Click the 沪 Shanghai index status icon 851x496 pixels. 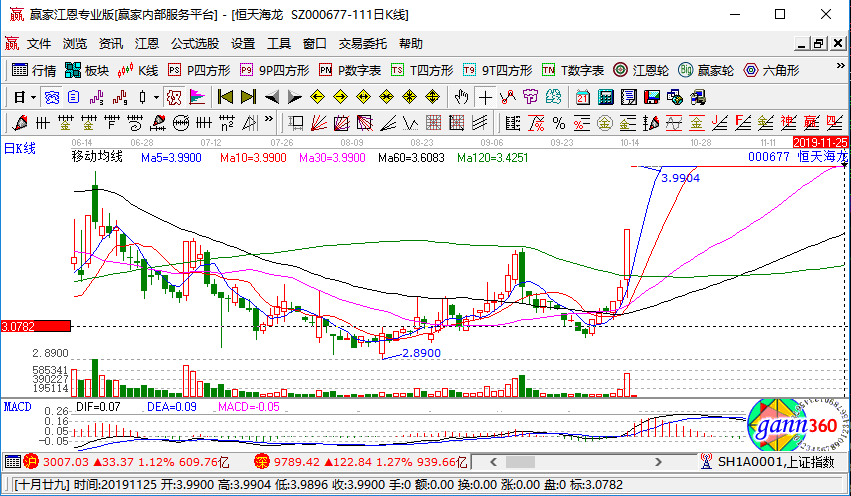(31, 462)
